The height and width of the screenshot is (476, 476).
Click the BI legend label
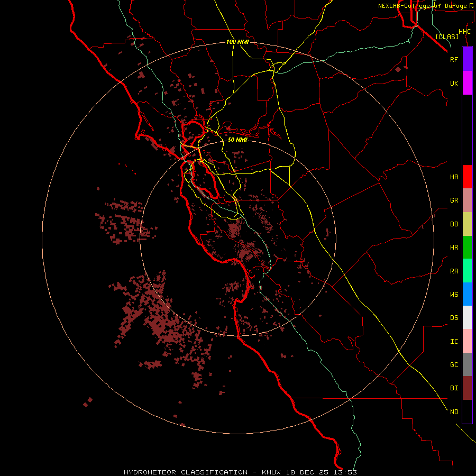pyautogui.click(x=454, y=388)
